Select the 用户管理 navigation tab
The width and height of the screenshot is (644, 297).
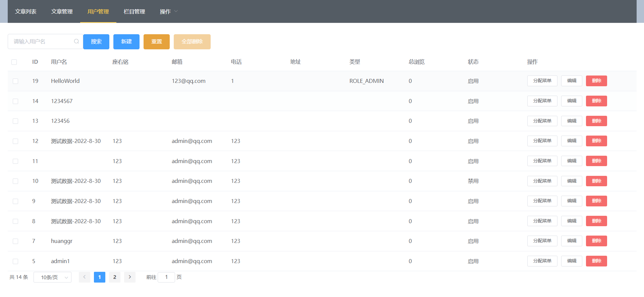tap(98, 11)
